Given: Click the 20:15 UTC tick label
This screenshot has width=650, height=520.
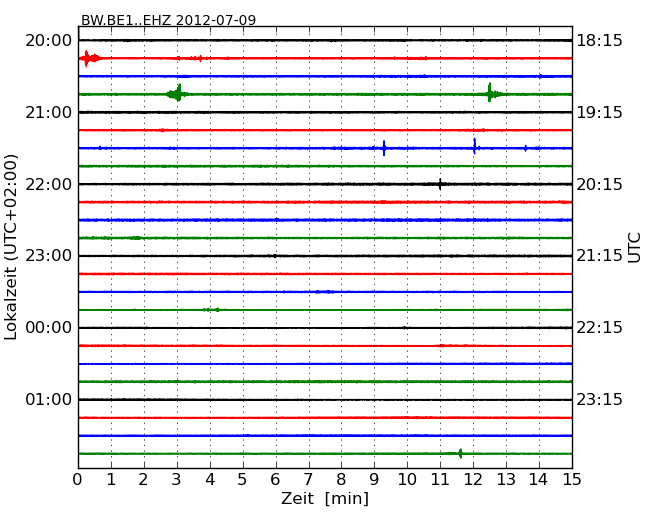Looking at the screenshot, I should click(x=599, y=184).
